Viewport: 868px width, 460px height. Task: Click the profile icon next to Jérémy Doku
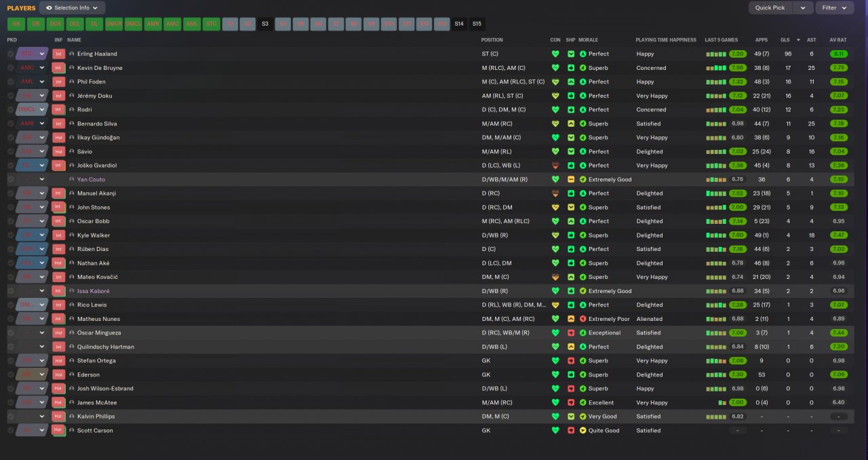[72, 96]
